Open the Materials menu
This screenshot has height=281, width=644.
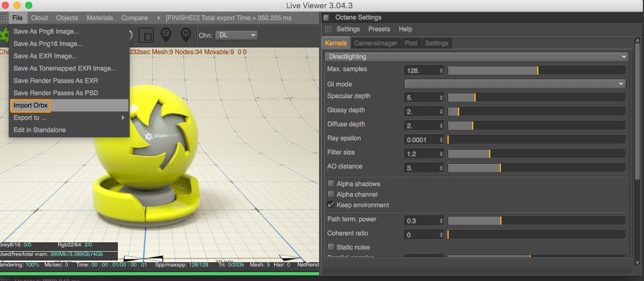tap(99, 18)
